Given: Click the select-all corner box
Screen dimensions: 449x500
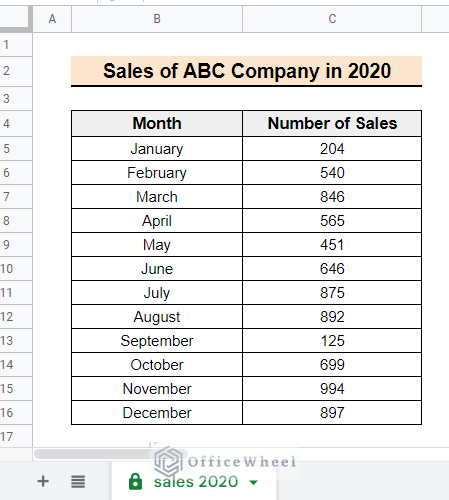Looking at the screenshot, I should coord(15,19).
